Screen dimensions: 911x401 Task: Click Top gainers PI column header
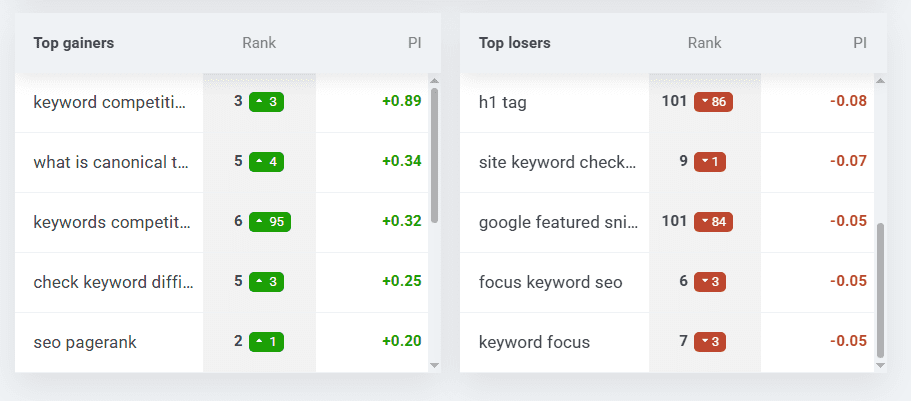point(413,43)
